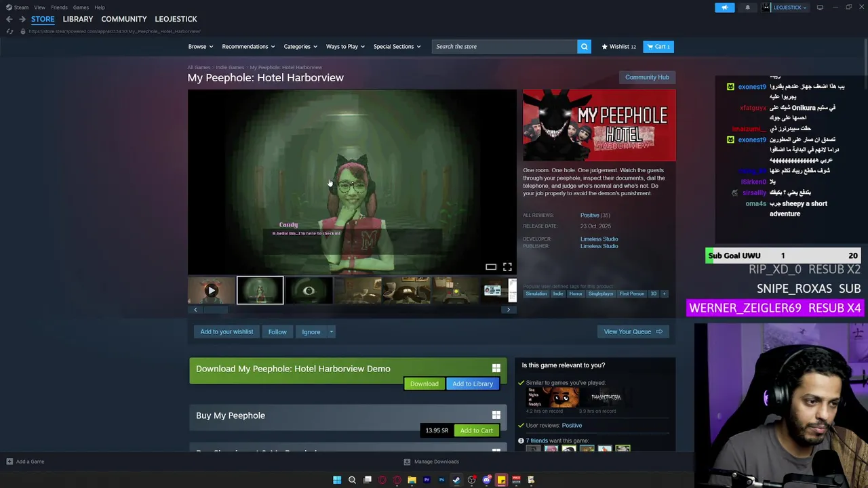Expand the Special Sections dropdown
Image resolution: width=868 pixels, height=488 pixels.
tap(397, 47)
